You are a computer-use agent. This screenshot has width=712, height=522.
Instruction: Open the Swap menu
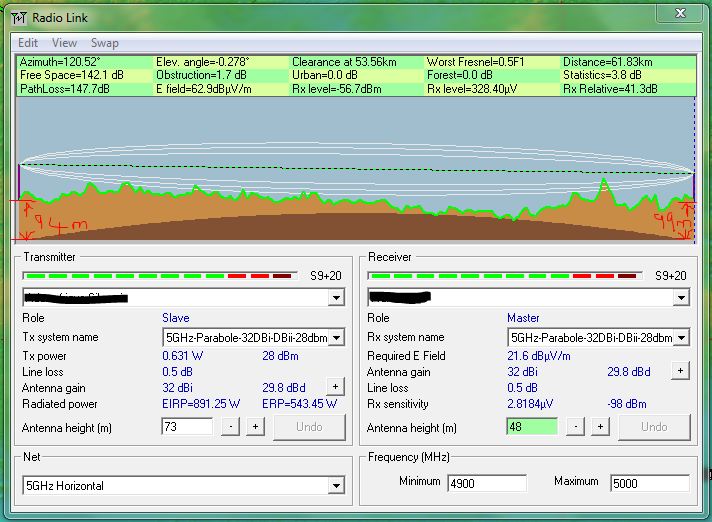click(x=105, y=43)
